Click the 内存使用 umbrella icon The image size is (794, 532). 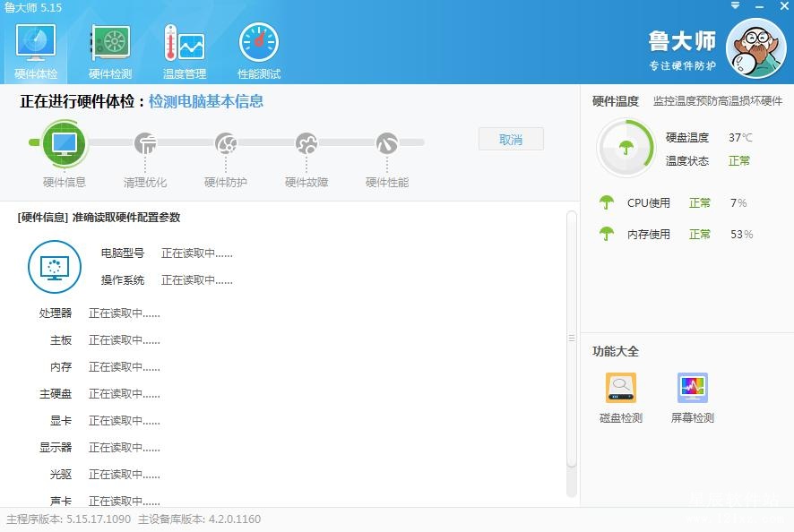coord(606,234)
